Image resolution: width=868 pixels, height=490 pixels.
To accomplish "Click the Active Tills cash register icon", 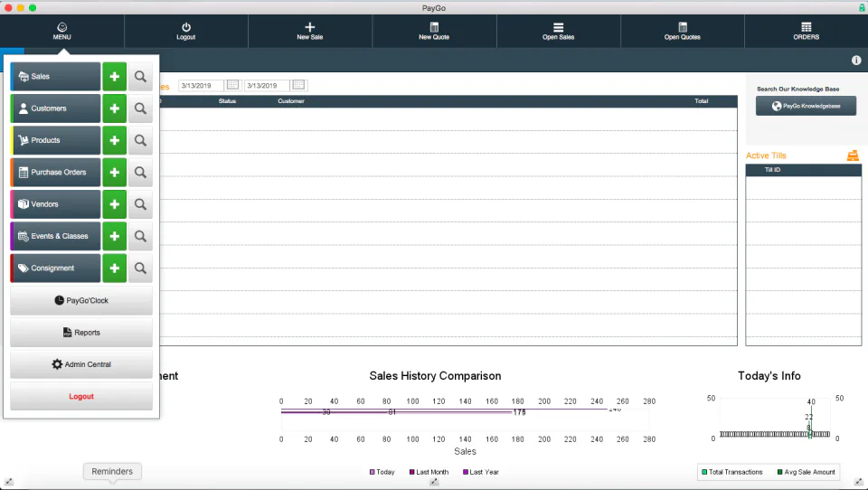I will 853,155.
